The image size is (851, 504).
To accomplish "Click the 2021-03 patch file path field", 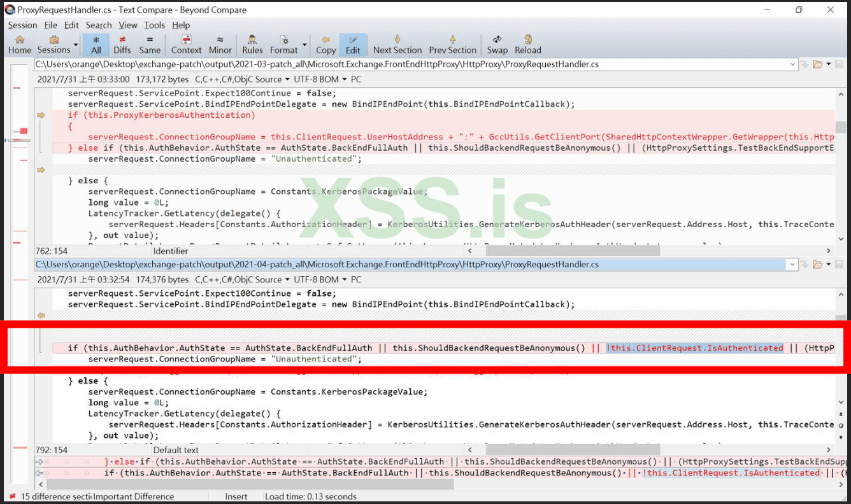I will click(411, 64).
